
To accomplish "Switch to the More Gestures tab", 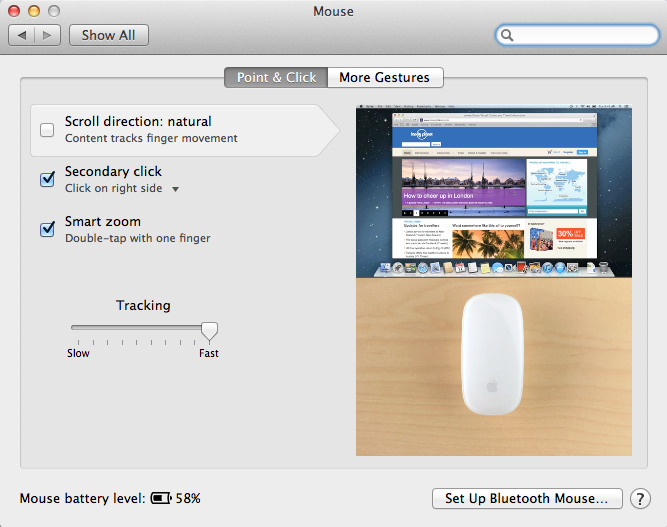I will pos(385,77).
